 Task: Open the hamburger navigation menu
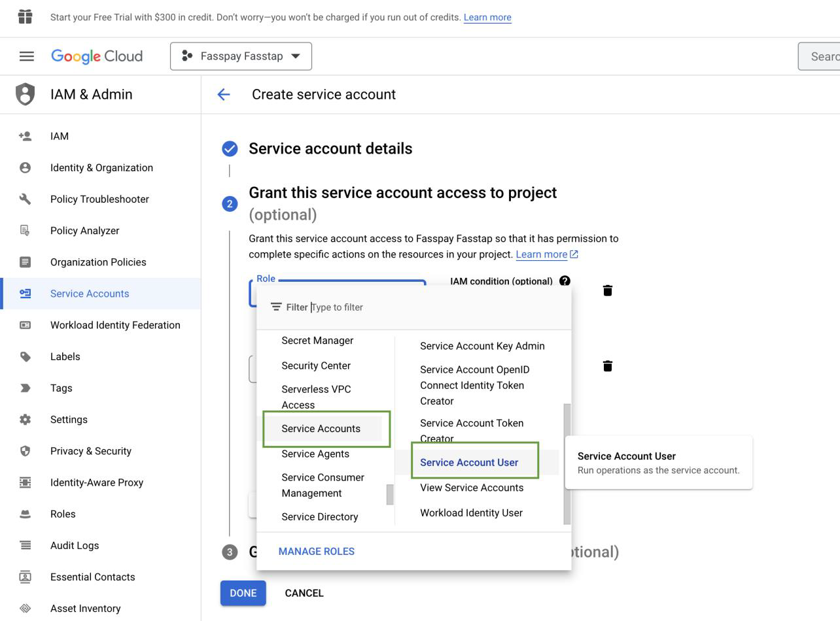click(26, 56)
